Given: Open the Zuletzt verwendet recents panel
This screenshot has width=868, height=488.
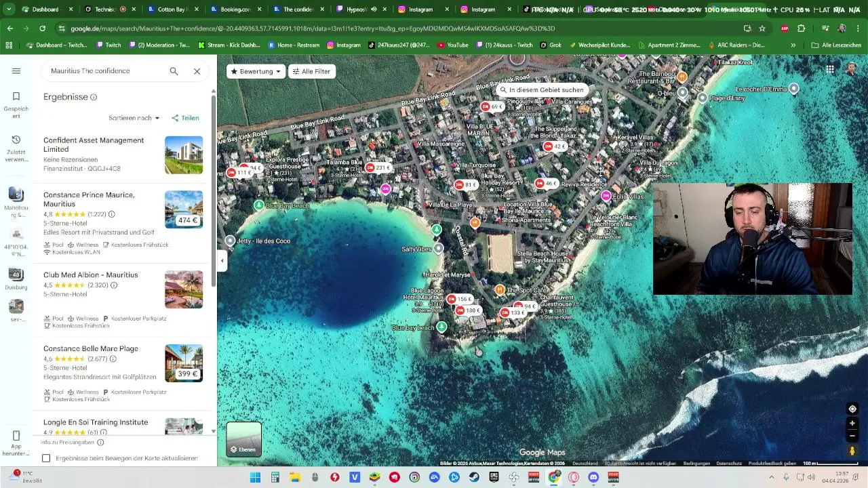Looking at the screenshot, I should 16,147.
